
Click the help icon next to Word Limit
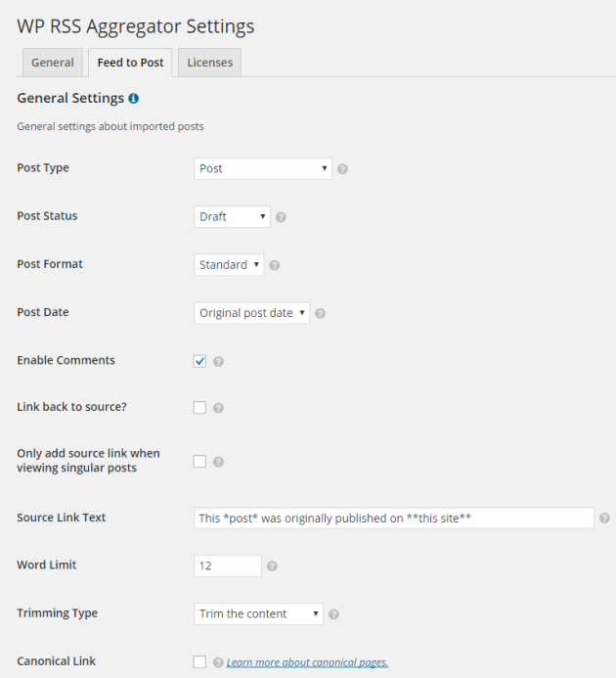(x=272, y=566)
